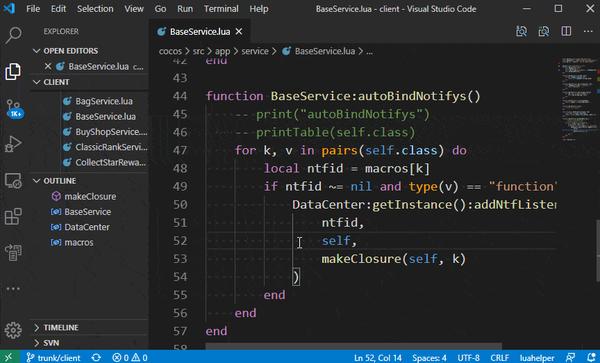This screenshot has height=363, width=600.
Task: Click the Ln 52, Col 14 indicator
Action: [x=378, y=358]
